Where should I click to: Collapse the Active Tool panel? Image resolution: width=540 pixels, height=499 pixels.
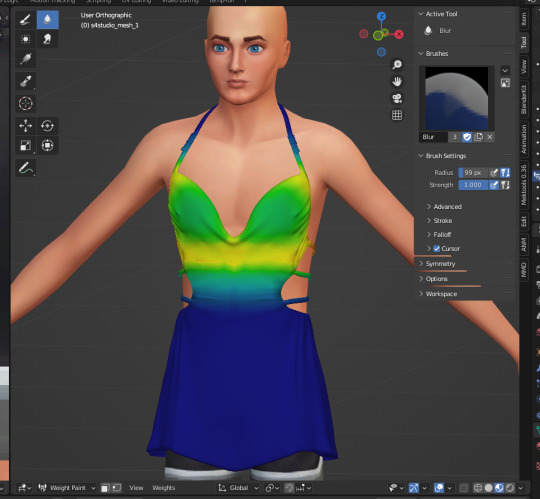420,14
